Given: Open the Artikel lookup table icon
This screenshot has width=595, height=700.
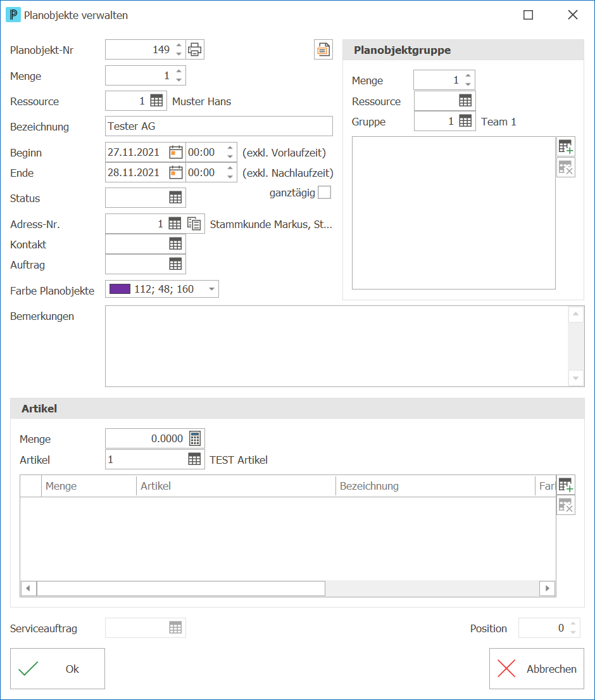Looking at the screenshot, I should 194,459.
